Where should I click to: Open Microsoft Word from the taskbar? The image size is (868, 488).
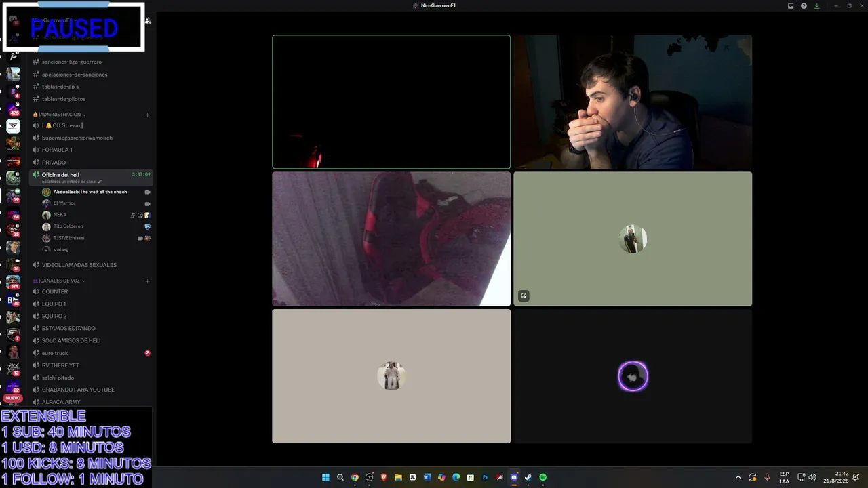(x=427, y=477)
